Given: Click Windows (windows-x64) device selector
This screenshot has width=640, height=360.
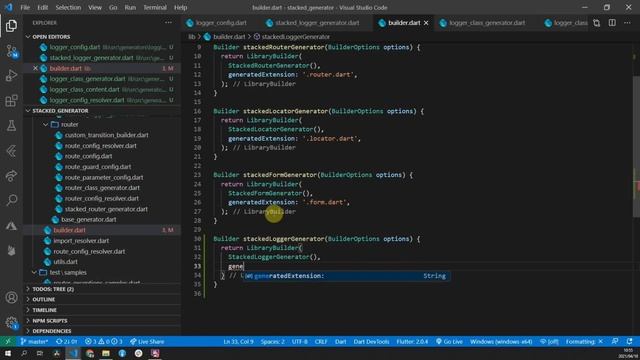Looking at the screenshot, I should [x=501, y=341].
